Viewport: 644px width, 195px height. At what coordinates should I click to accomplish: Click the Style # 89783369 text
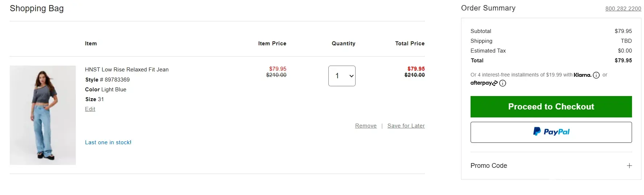107,80
